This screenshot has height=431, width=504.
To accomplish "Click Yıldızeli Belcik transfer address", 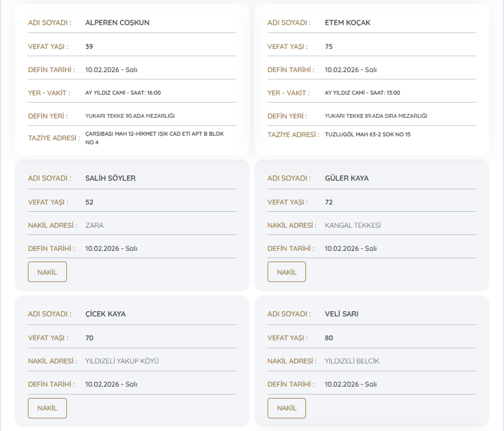I will (x=352, y=361).
